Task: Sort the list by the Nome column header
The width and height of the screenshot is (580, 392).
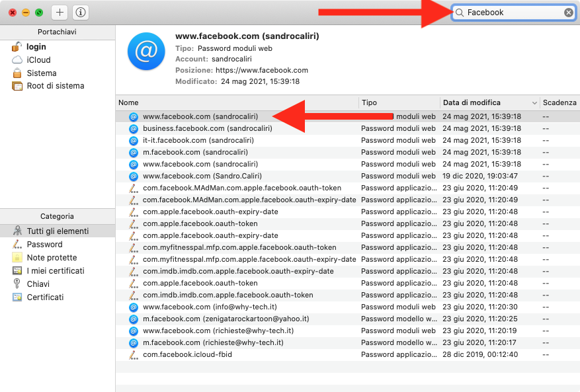Action: point(237,103)
